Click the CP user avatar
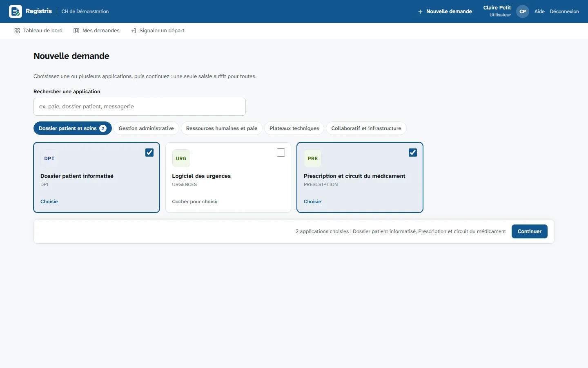 [523, 11]
